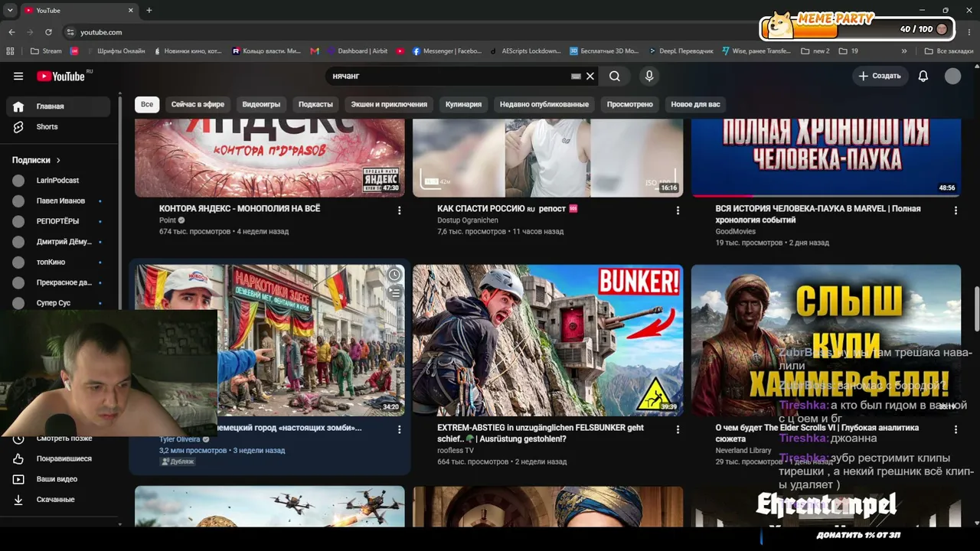Viewport: 980px width, 551px height.
Task: Open the Chrome apps grid in bookmarks bar
Action: (10, 51)
